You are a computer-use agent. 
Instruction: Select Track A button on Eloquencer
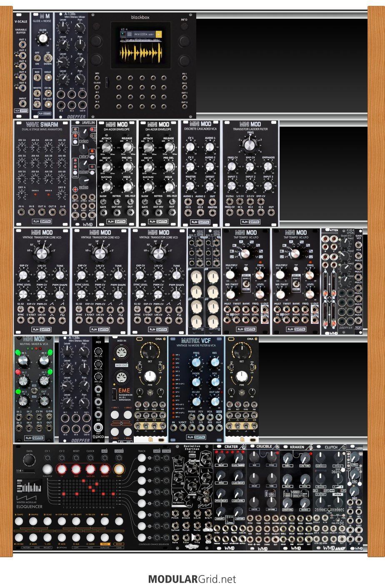pos(142,458)
